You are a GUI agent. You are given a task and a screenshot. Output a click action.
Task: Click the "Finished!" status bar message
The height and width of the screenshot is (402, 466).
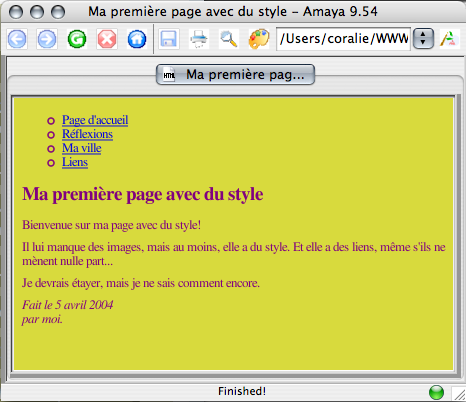tap(242, 391)
